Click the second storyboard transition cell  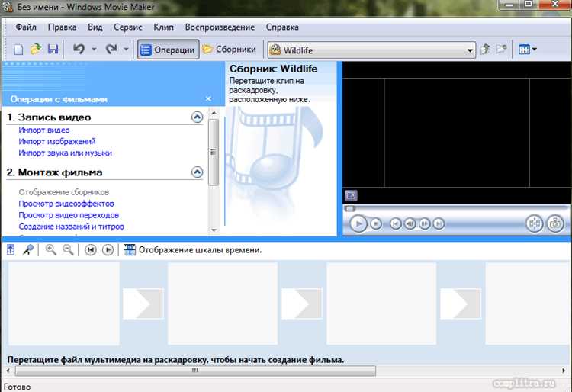pyautogui.click(x=302, y=304)
